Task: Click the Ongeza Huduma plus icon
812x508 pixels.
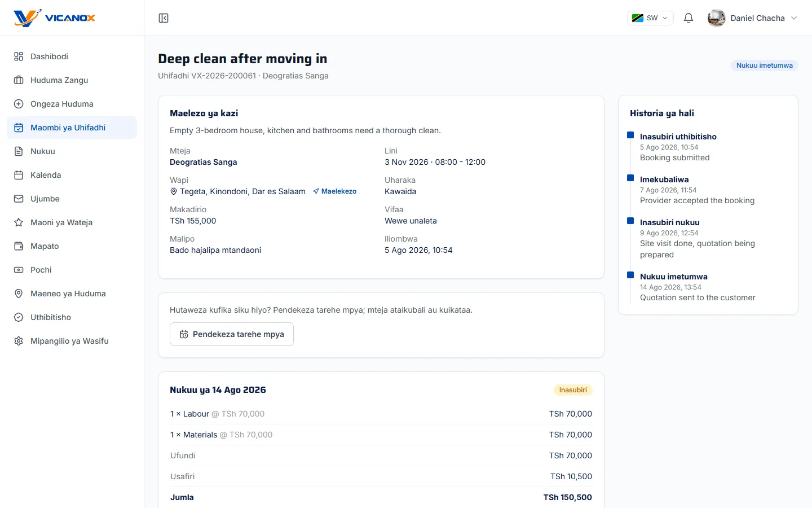Action: point(19,104)
